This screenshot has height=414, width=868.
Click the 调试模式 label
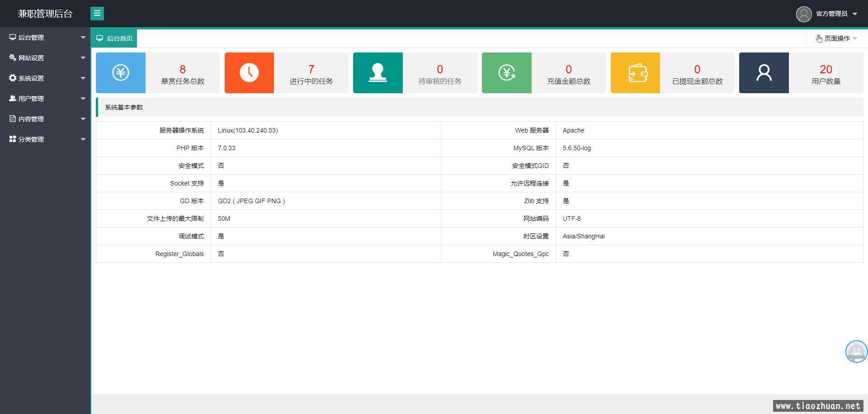(191, 236)
